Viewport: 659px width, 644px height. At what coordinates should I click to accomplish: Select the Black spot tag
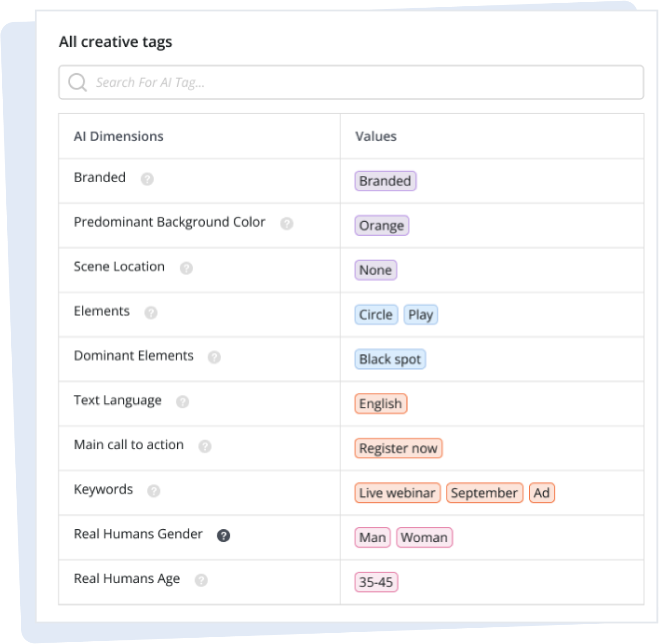[x=390, y=359]
